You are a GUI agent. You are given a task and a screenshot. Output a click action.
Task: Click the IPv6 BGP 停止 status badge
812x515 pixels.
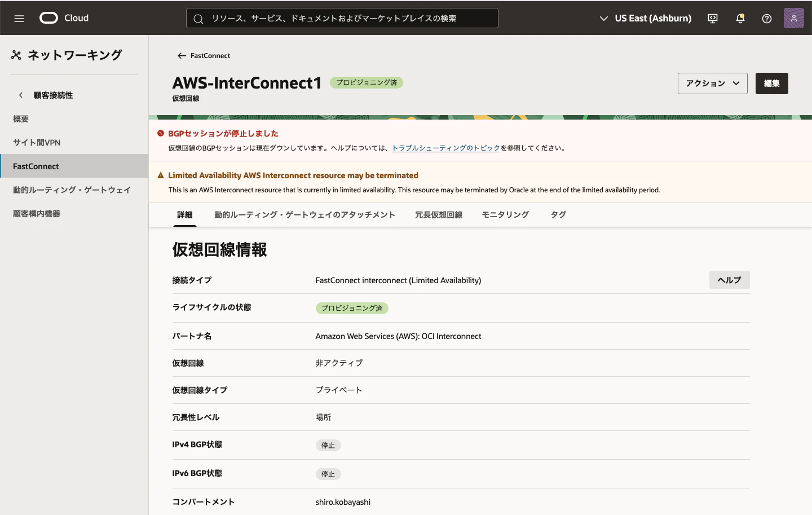tap(328, 474)
